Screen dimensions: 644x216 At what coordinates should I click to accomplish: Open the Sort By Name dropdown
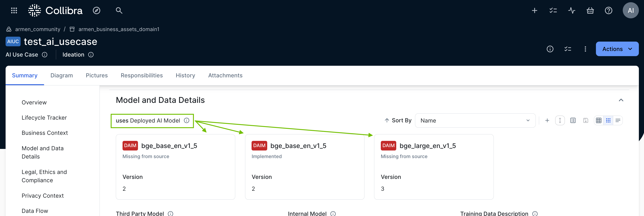(x=475, y=121)
